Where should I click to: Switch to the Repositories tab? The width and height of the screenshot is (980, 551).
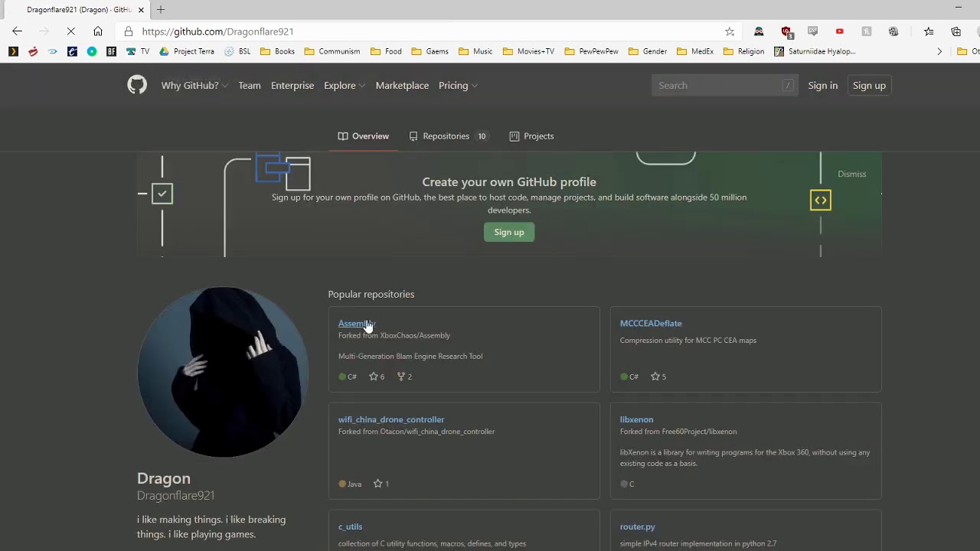(449, 136)
